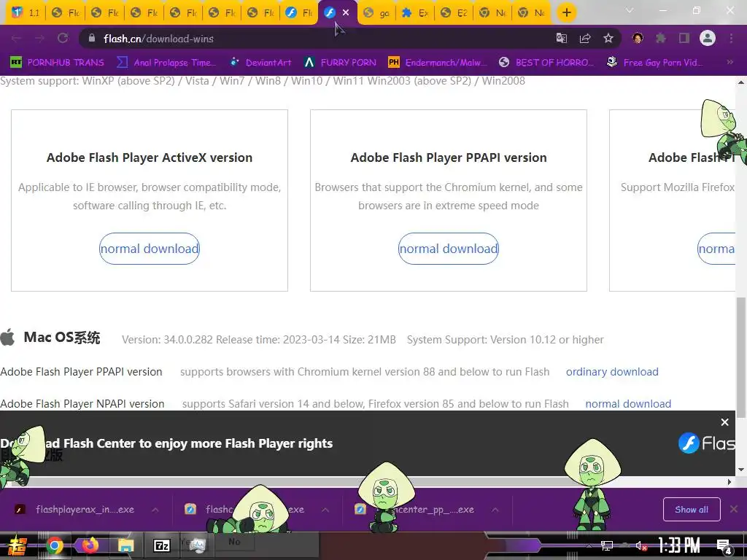This screenshot has width=747, height=560.
Task: Open the BEST OF HORRO... bookmark
Action: point(546,63)
